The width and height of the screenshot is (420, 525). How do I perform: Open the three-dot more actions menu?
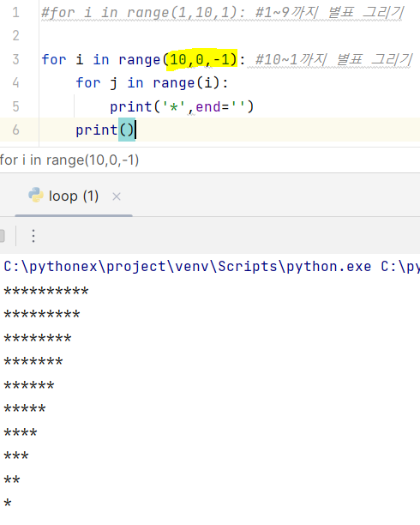tap(33, 236)
